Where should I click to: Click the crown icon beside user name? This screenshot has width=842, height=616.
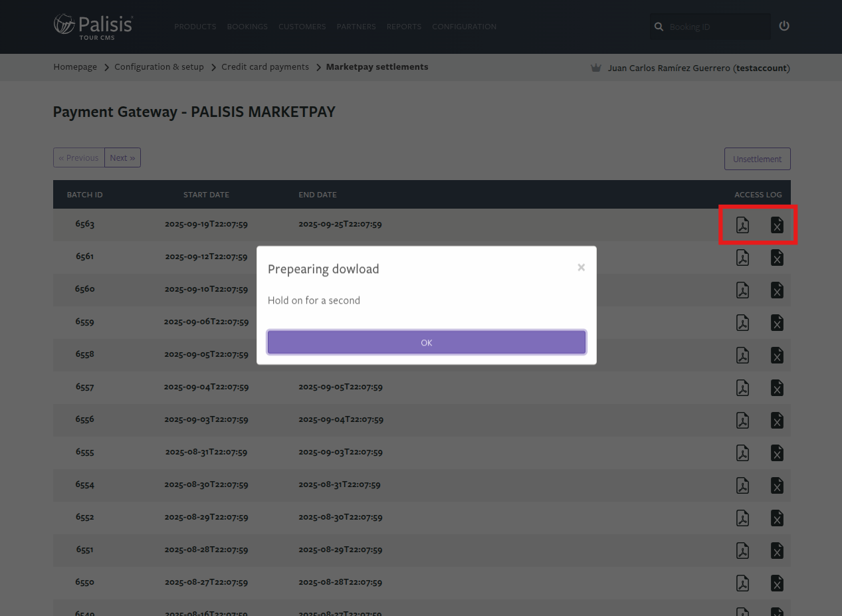[x=596, y=68]
